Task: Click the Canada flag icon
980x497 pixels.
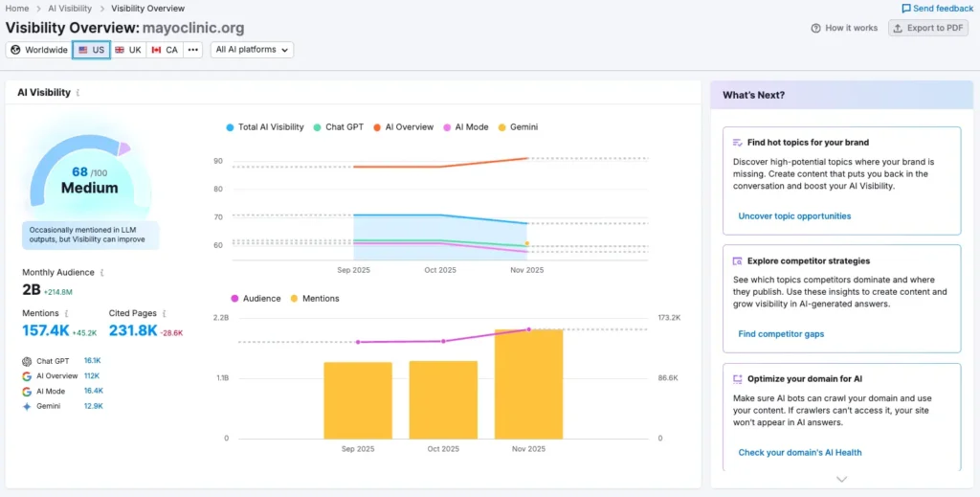Action: (x=156, y=50)
